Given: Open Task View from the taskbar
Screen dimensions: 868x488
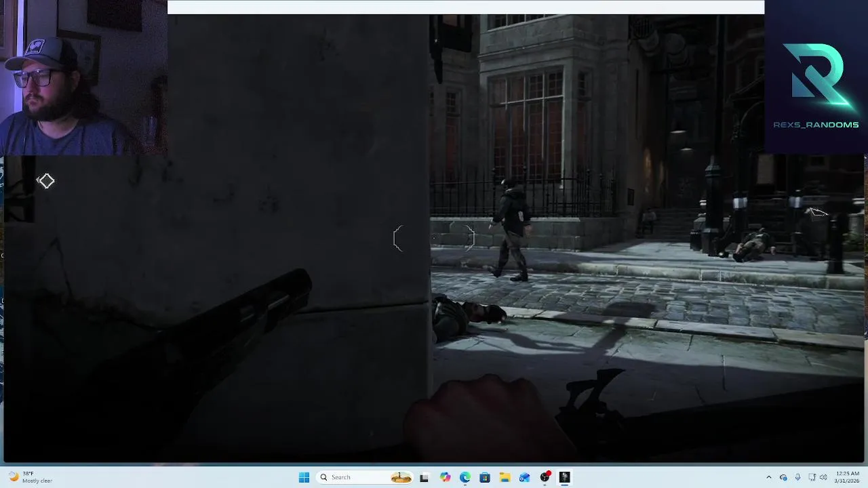Looking at the screenshot, I should point(424,477).
